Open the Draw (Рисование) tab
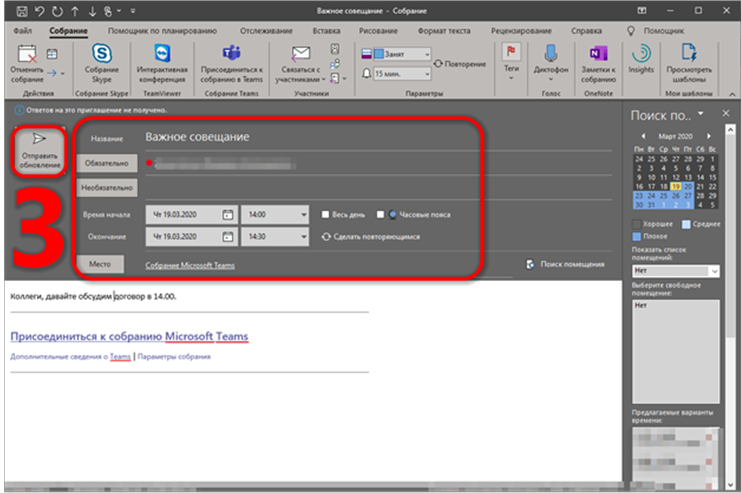741x493 pixels. 378,31
